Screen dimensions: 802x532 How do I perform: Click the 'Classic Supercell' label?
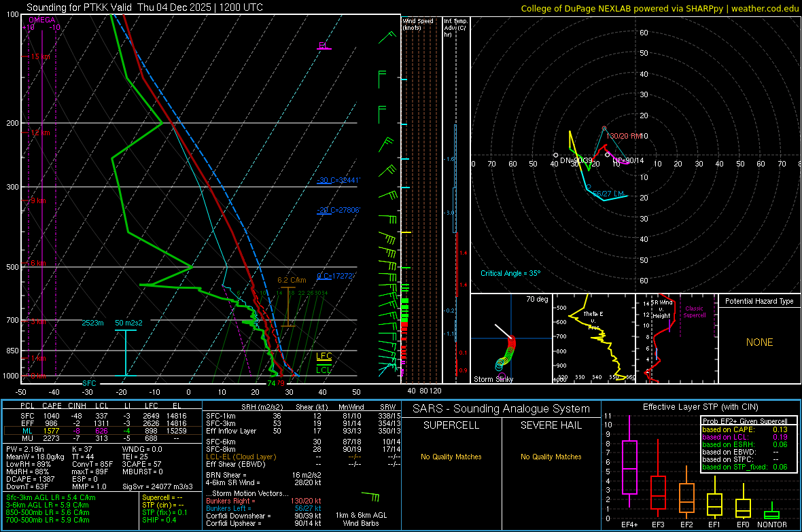pyautogui.click(x=694, y=312)
